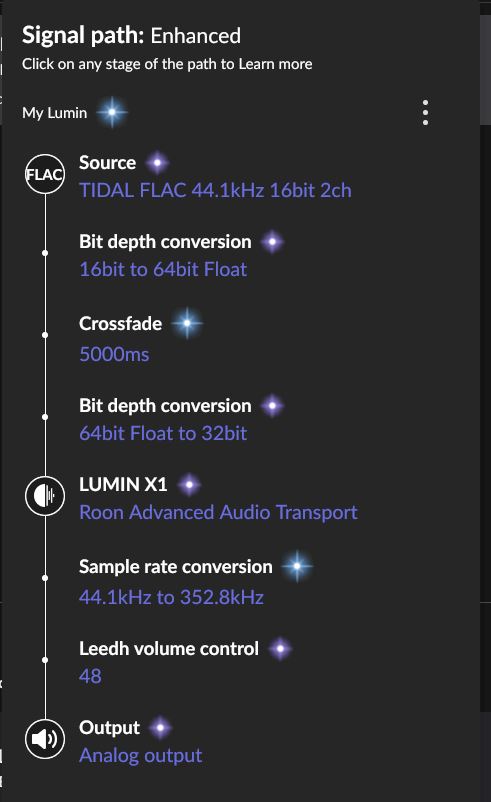Click 64bit Float to 32bit stage
The image size is (491, 802).
(x=163, y=433)
